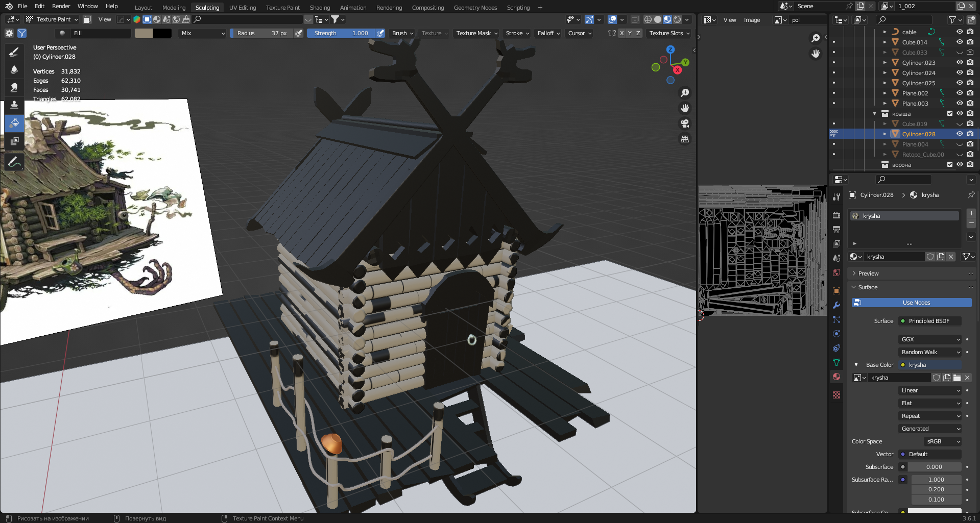The height and width of the screenshot is (523, 980).
Task: Open the Modifiers properties tab (wrench icon)
Action: click(x=836, y=305)
